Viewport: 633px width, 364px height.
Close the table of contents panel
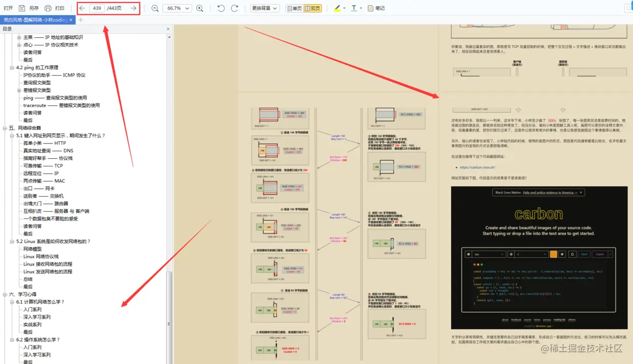click(168, 29)
